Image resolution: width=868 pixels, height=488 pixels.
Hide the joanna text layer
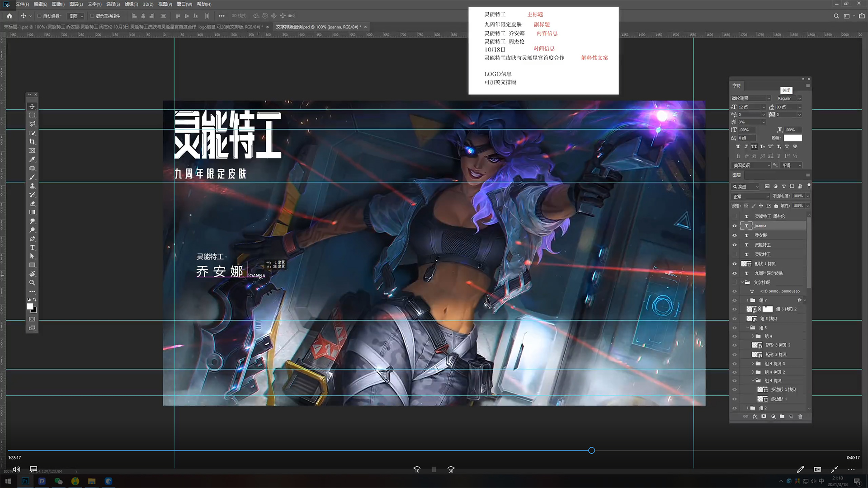coord(734,226)
